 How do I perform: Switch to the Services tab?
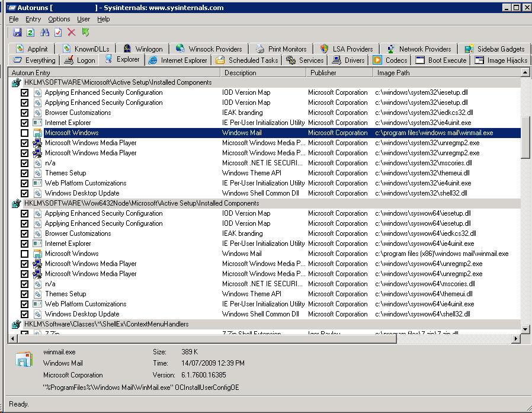(305, 60)
